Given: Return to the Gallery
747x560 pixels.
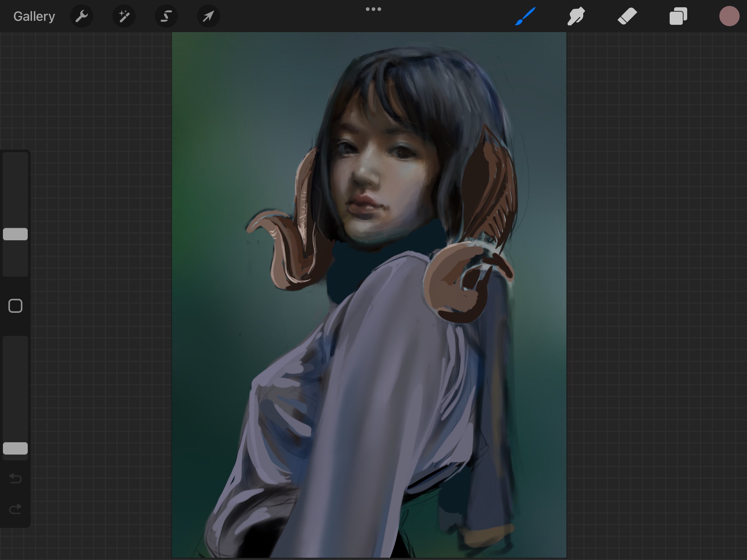Looking at the screenshot, I should click(x=34, y=16).
